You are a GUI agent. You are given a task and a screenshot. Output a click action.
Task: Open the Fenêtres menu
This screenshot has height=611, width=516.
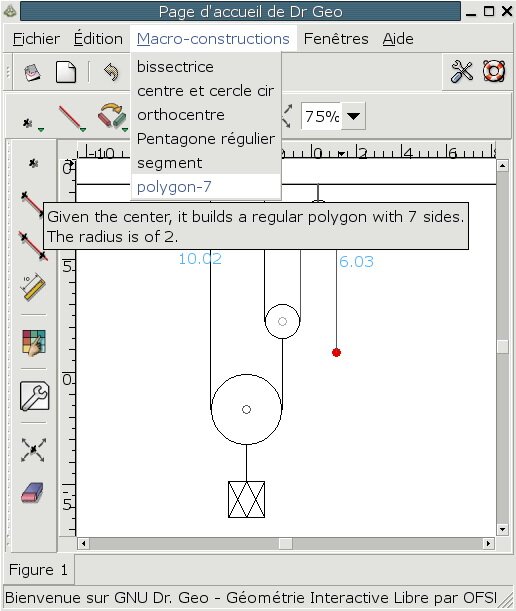(x=336, y=39)
